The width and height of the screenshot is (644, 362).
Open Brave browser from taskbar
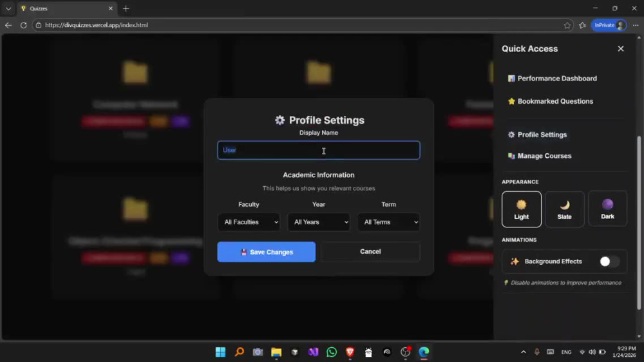pos(350,352)
